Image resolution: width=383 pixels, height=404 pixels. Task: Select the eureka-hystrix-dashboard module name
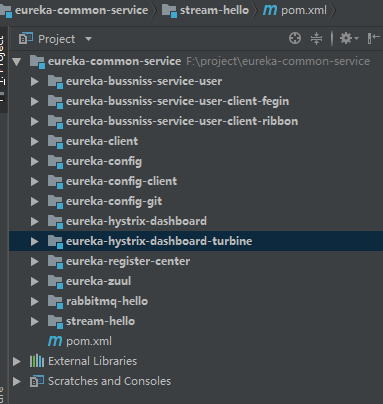tap(136, 221)
